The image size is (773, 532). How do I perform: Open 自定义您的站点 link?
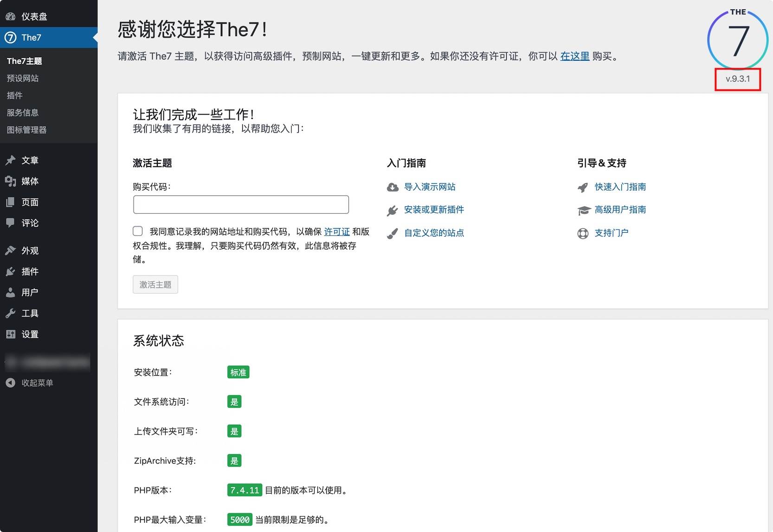[434, 233]
